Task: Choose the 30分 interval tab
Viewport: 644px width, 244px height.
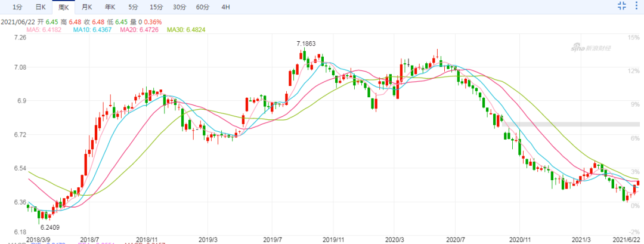Action: click(179, 7)
